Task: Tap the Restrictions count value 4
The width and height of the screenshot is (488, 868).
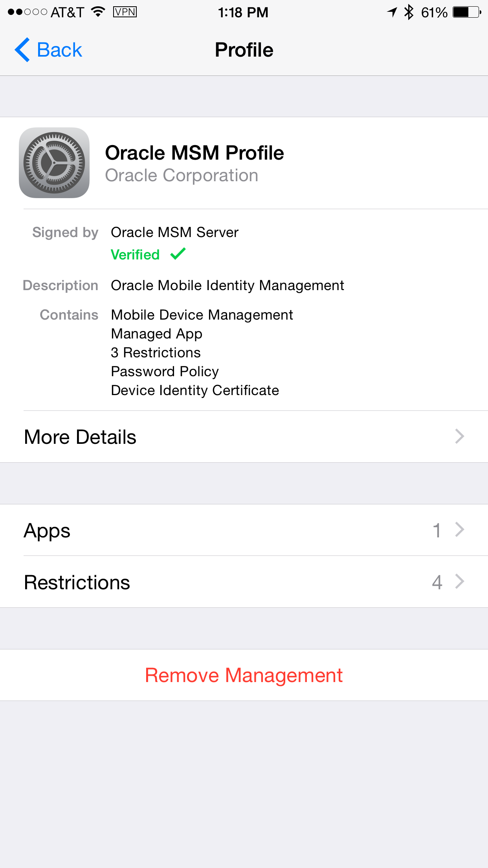Action: [437, 582]
